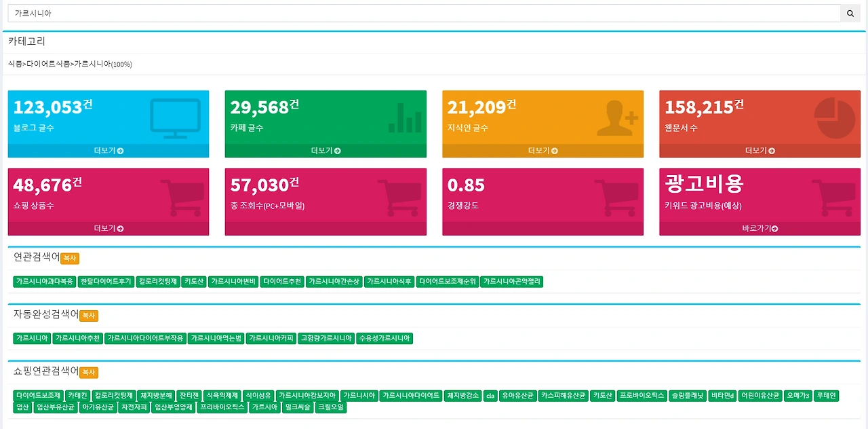Viewport: 868px width, 429px height.
Task: Select the 가르시니아간손상 keyword tag
Action: pyautogui.click(x=334, y=282)
